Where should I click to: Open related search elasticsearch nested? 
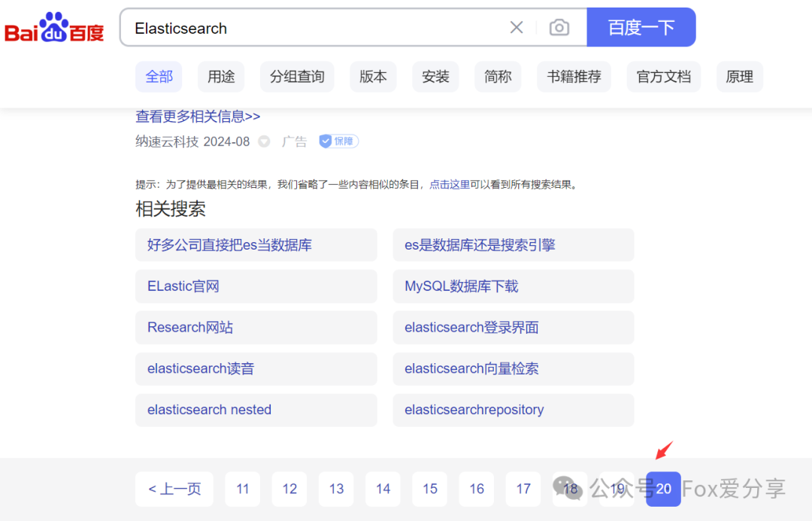pos(256,410)
